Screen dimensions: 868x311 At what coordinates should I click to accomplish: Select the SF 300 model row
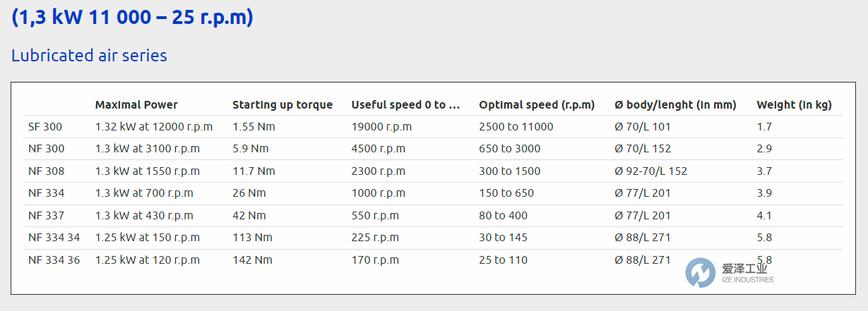click(x=46, y=127)
